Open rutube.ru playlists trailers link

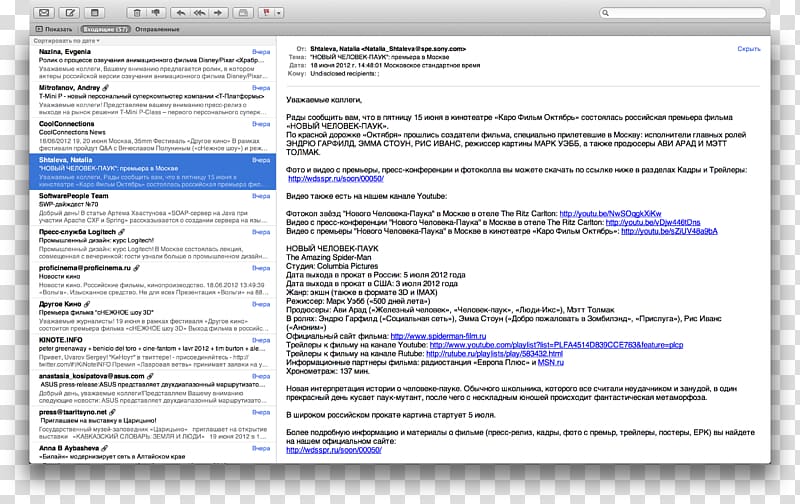coord(494,354)
